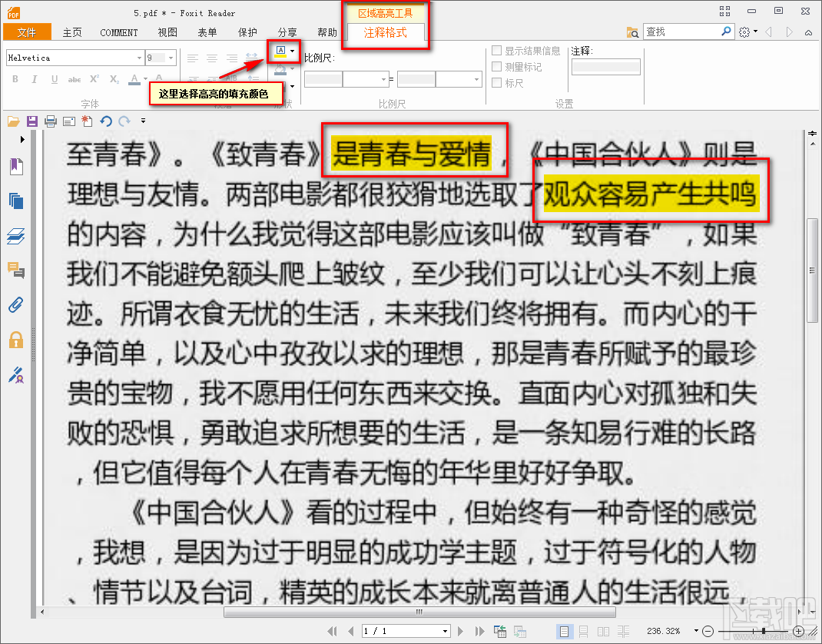Open the Comments panel in the sidebar
Image resolution: width=822 pixels, height=644 pixels.
pos(15,271)
